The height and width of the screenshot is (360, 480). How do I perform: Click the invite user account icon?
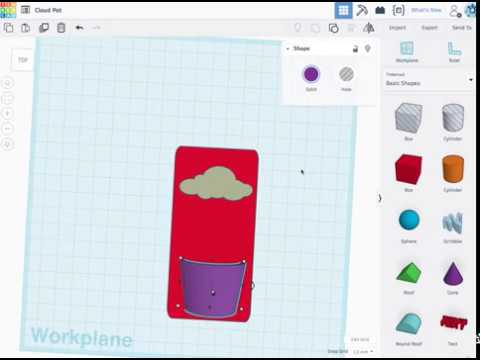(x=455, y=11)
